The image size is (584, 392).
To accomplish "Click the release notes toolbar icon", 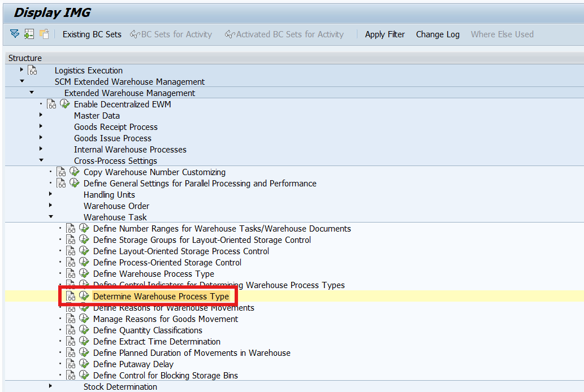I will (44, 34).
